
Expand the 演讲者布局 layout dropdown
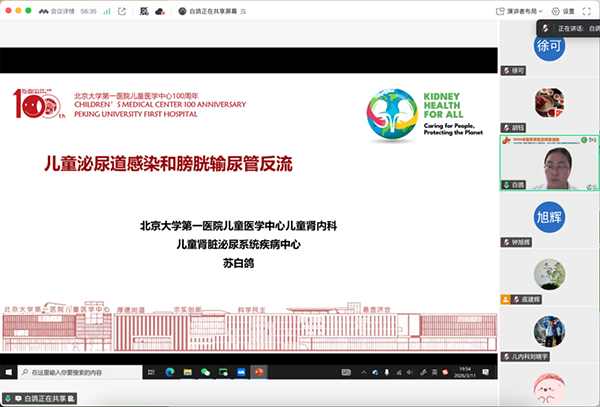tap(519, 11)
